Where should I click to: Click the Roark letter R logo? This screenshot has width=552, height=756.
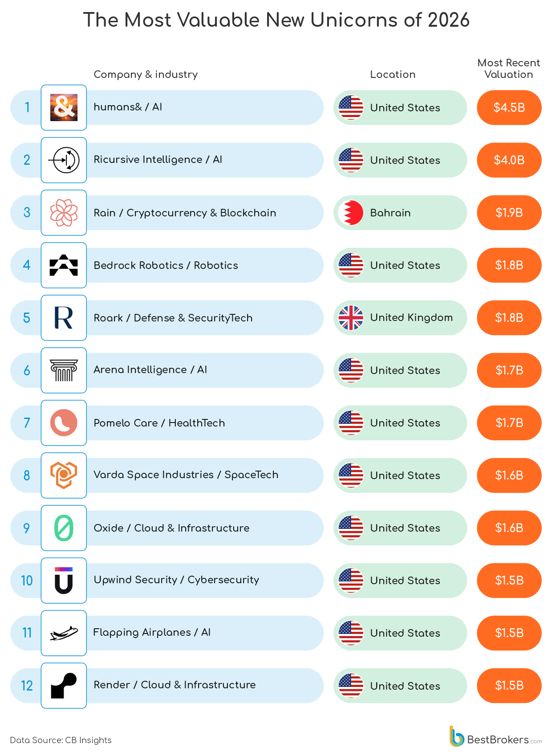click(x=64, y=318)
